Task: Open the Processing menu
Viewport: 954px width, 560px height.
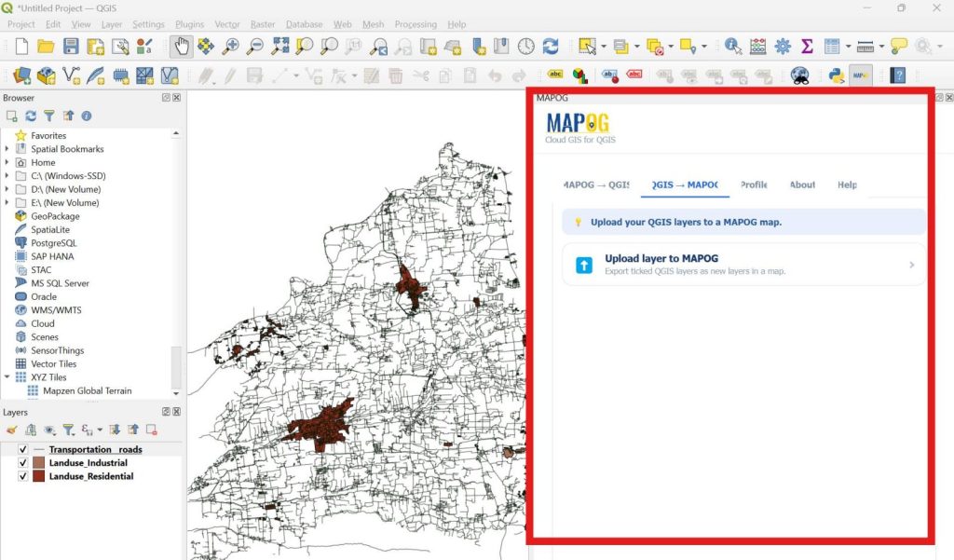Action: click(416, 24)
